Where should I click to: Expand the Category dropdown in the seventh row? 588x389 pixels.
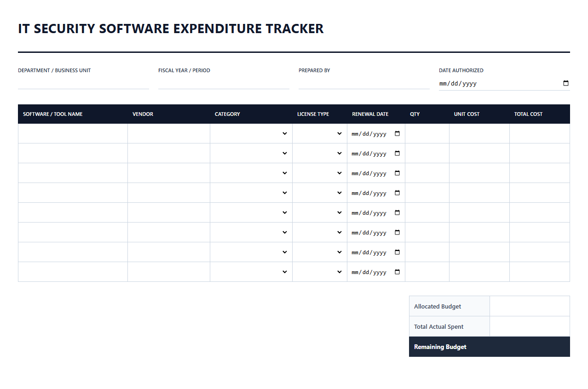[251, 252]
